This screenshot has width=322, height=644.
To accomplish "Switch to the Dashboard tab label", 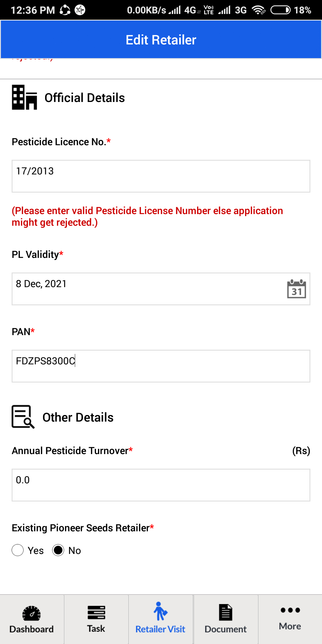I will (32, 629).
